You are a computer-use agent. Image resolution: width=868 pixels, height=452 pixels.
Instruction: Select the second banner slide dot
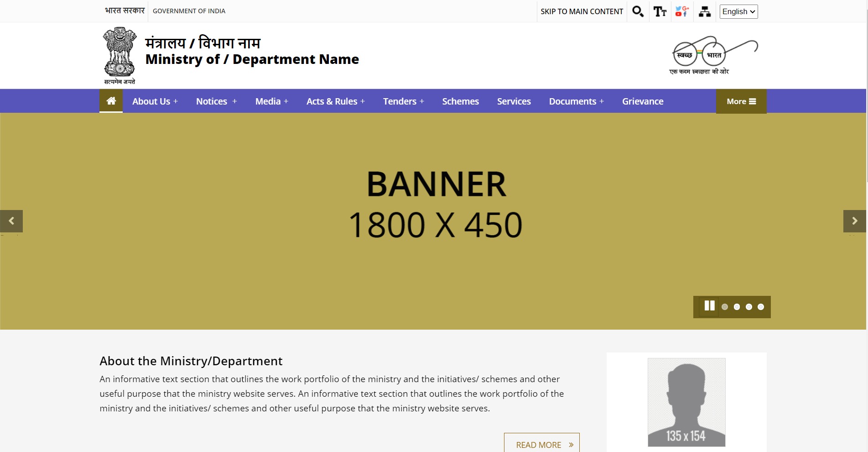click(x=737, y=307)
